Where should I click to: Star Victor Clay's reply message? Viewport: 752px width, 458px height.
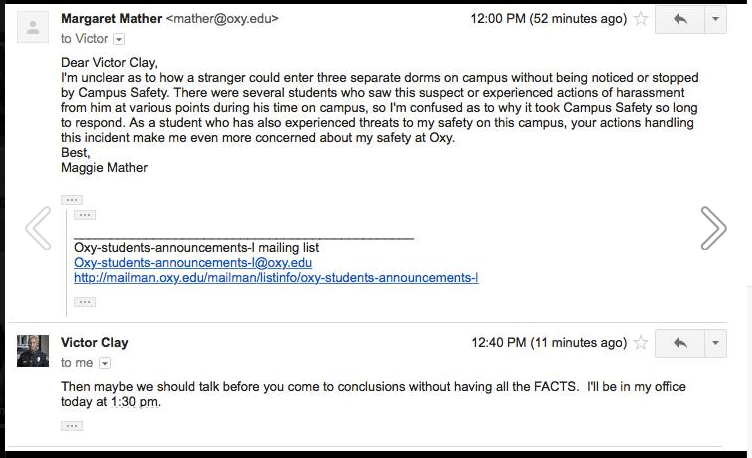tap(641, 343)
